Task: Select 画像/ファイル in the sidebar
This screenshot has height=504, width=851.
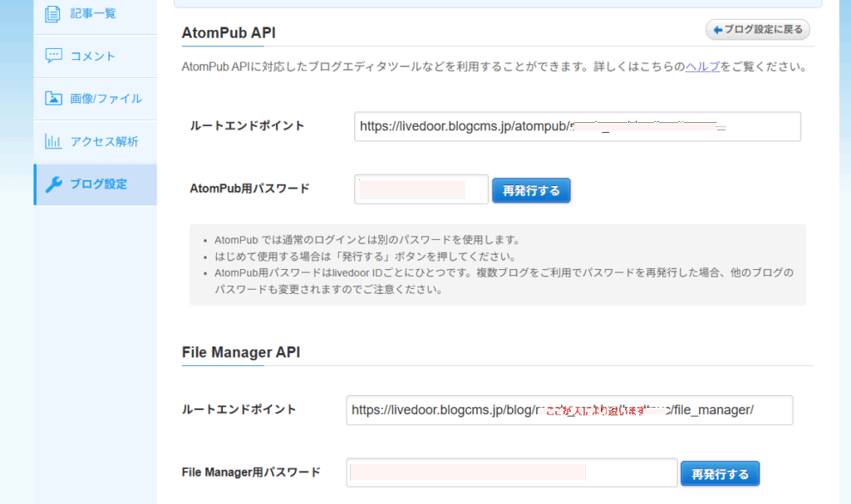Action: (106, 99)
